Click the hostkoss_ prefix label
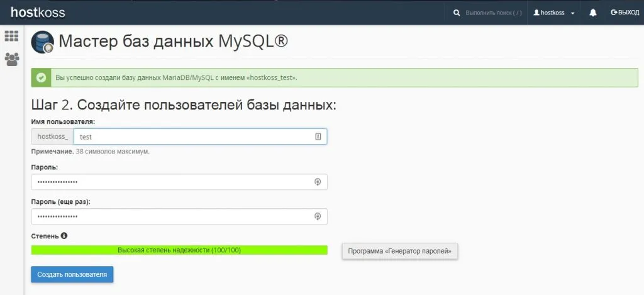 (x=53, y=137)
